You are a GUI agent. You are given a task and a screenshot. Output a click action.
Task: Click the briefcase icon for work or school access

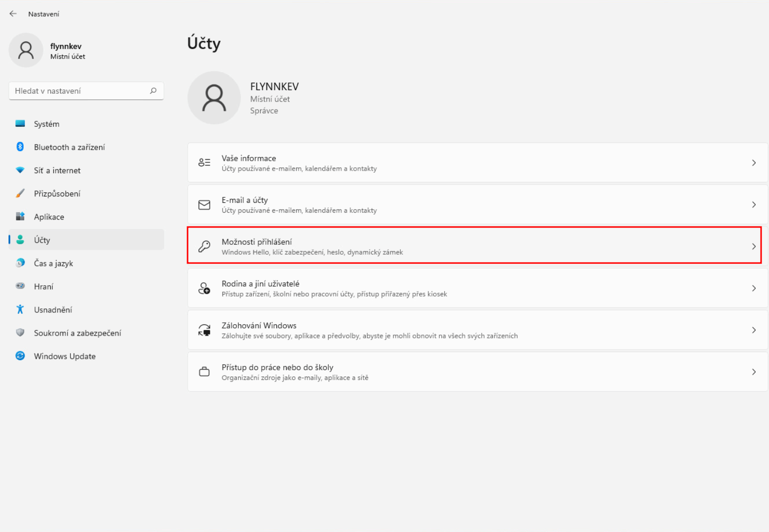[x=204, y=372]
